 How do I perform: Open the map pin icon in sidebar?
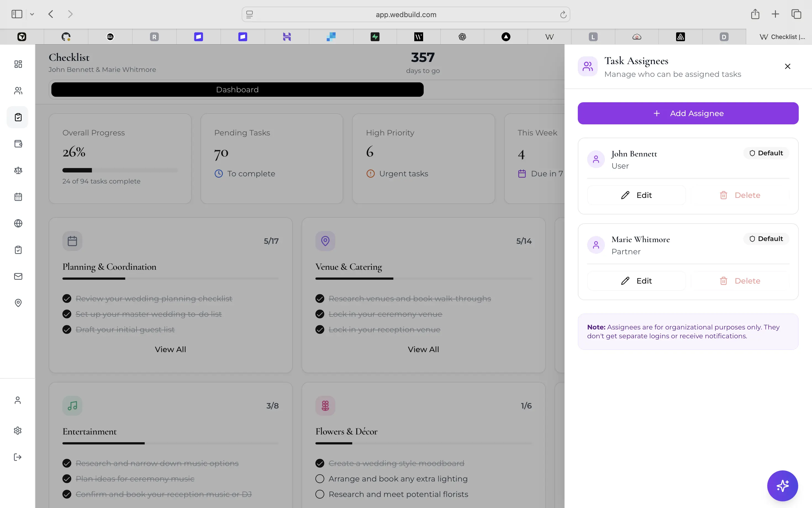click(18, 303)
